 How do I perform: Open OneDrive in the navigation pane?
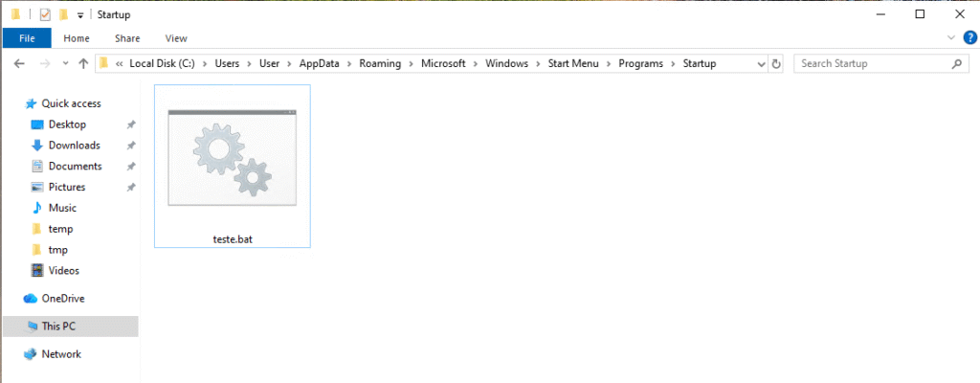coord(62,299)
